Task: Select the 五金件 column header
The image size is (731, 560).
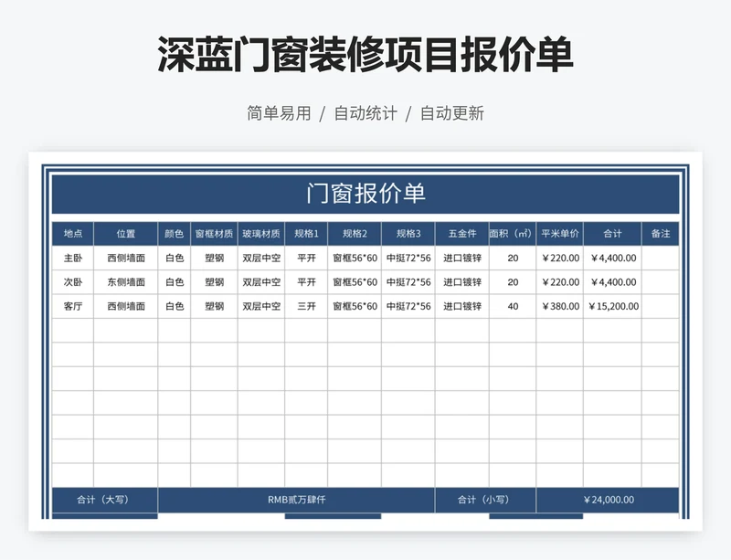Action: tap(462, 234)
